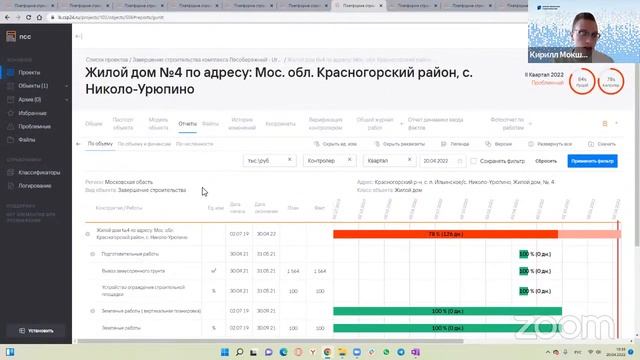Viewport: 640px width, 360px height.
Task: Click Развернуть все to expand rows
Action: [x=550, y=144]
